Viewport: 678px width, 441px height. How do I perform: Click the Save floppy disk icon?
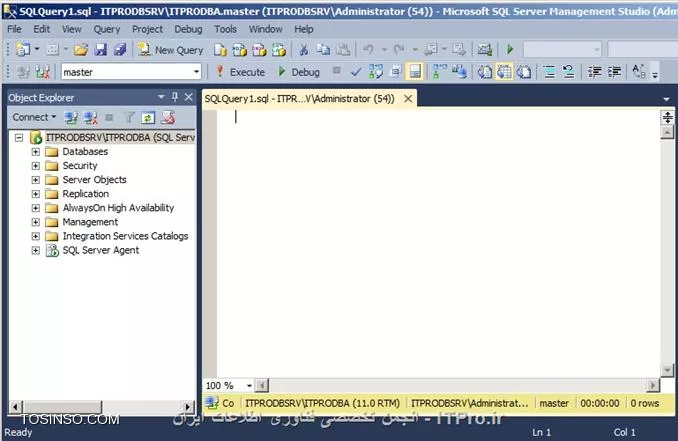pyautogui.click(x=100, y=50)
